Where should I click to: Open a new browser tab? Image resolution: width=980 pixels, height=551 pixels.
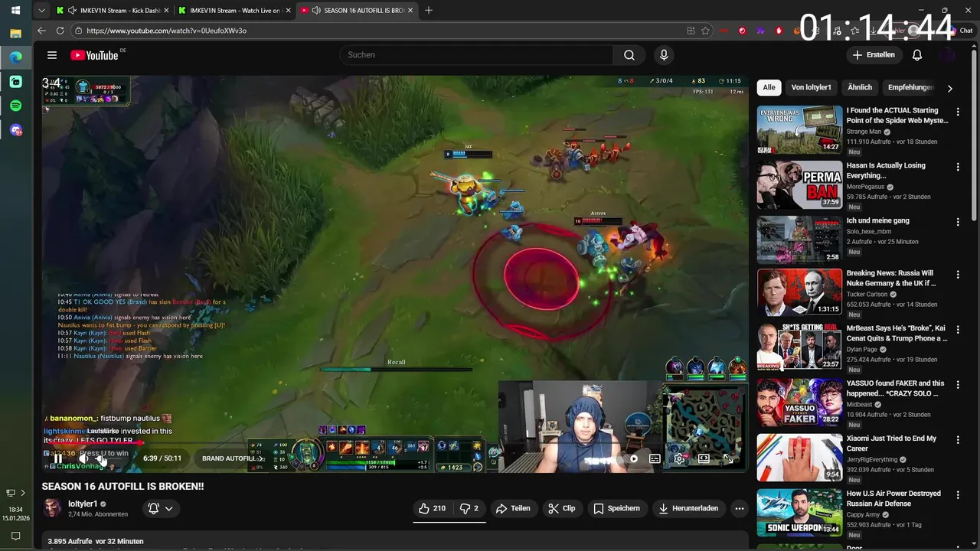[429, 11]
